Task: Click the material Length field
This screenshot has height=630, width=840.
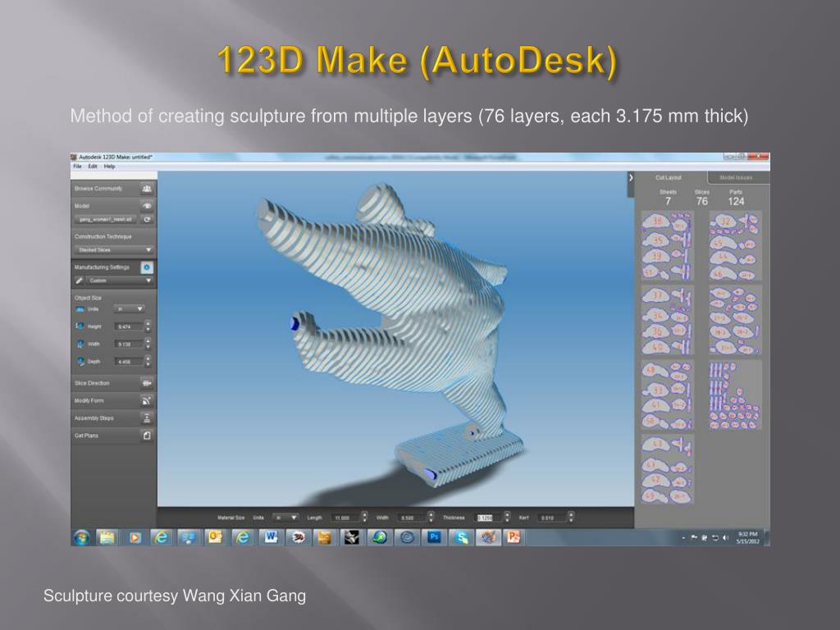Action: click(346, 518)
